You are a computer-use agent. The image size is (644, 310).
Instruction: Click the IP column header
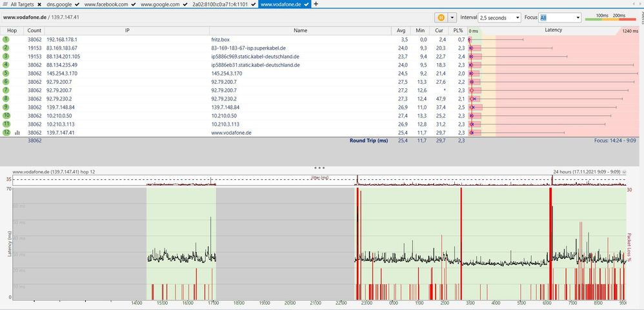[x=127, y=30]
